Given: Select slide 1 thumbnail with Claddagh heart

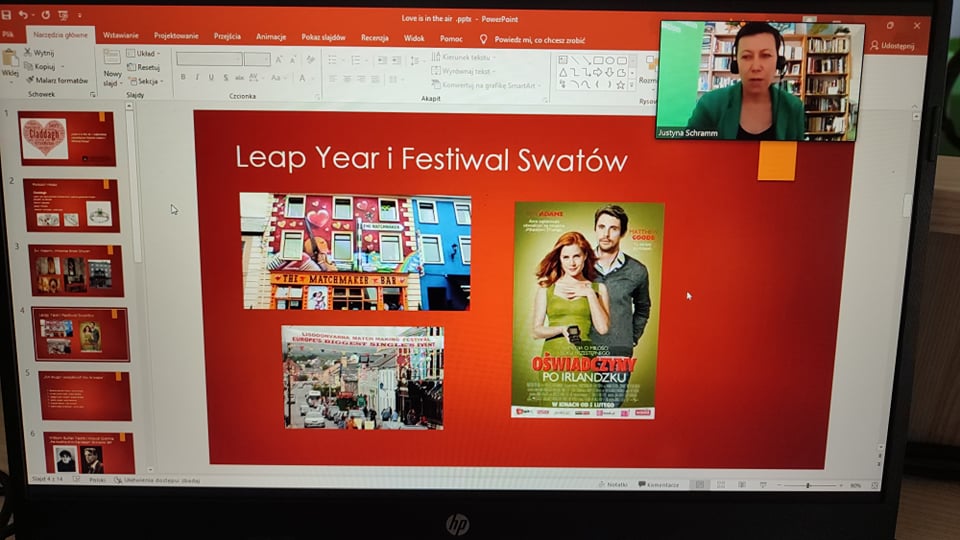Looking at the screenshot, I should [67, 138].
